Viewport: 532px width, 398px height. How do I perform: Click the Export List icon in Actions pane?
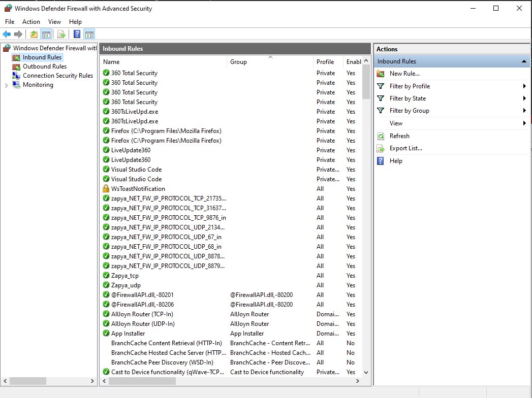click(x=381, y=148)
